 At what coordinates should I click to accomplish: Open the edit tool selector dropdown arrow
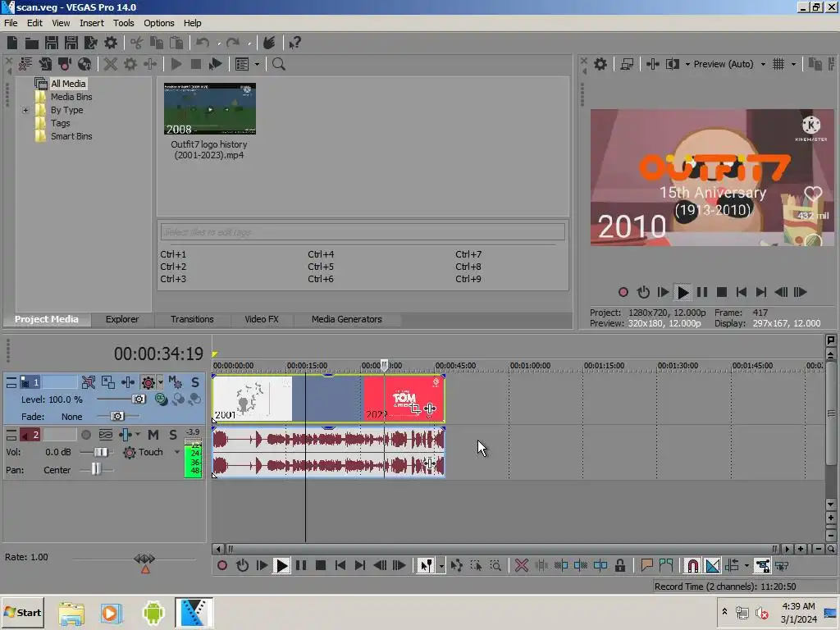[x=441, y=566]
